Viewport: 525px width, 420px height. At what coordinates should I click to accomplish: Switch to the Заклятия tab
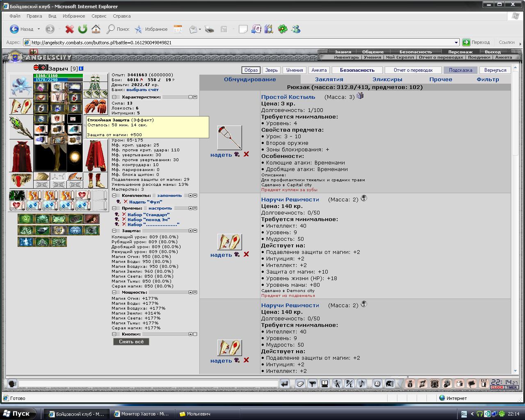(329, 80)
